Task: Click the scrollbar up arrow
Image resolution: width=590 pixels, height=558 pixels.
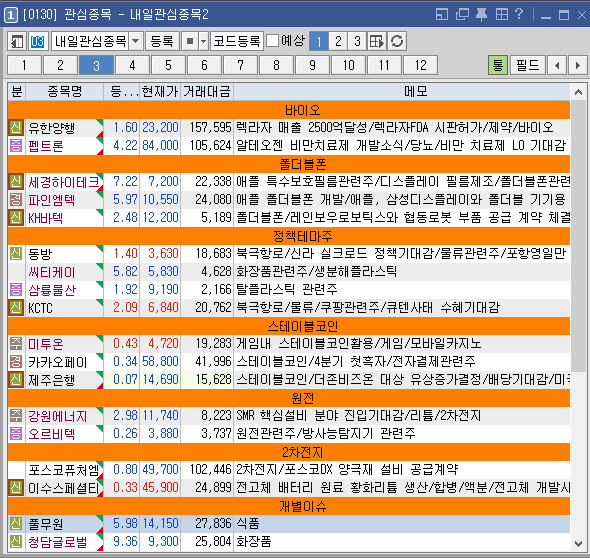Action: (x=579, y=92)
